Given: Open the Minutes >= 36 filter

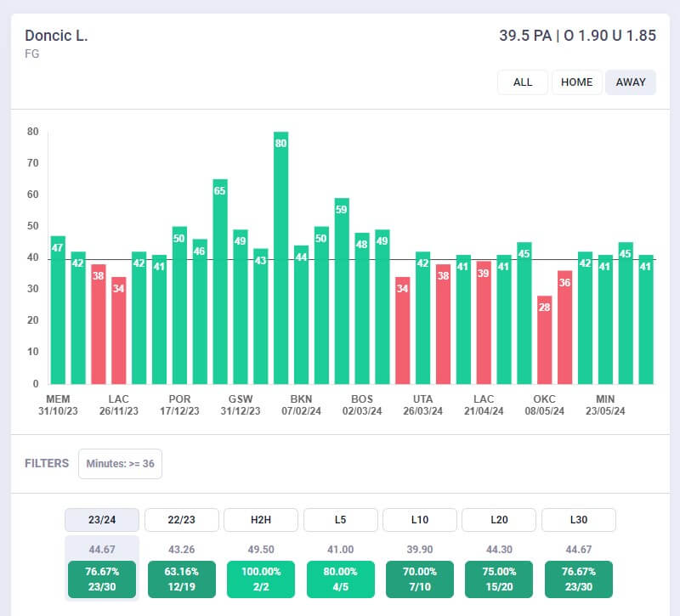Looking at the screenshot, I should point(120,464).
